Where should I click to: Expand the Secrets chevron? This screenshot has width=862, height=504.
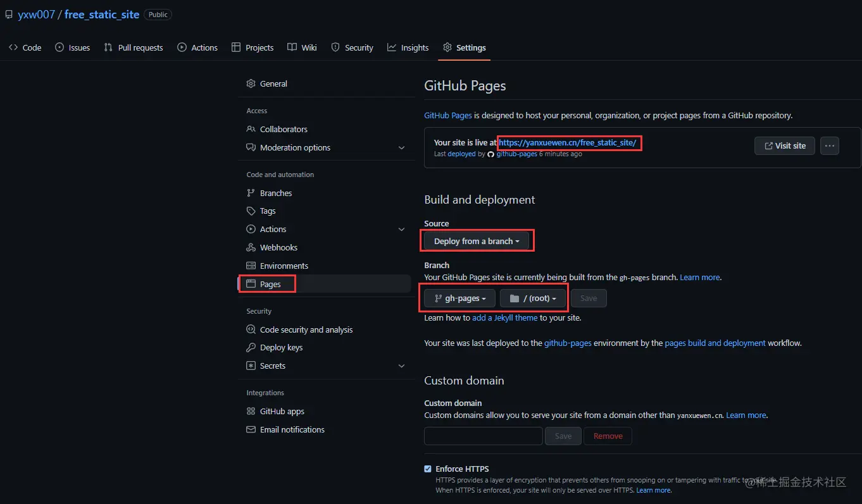click(x=401, y=366)
